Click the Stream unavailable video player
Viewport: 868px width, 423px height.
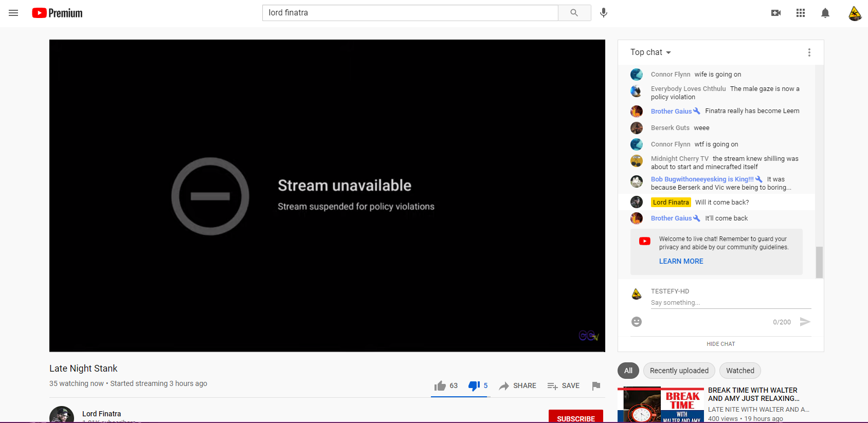[327, 196]
